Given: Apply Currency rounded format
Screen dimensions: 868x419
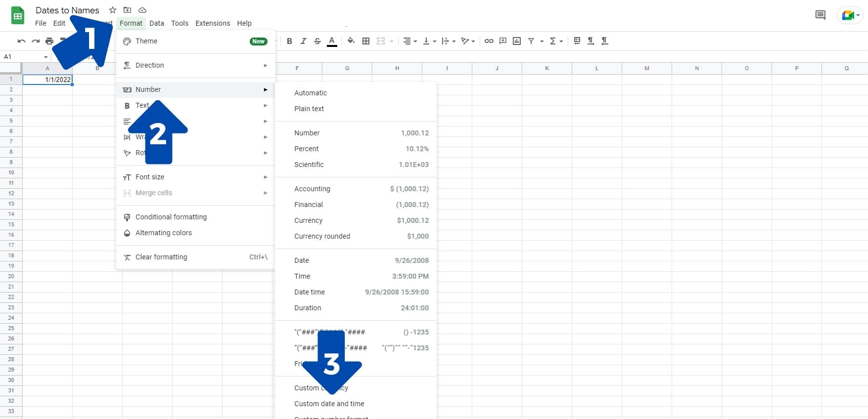Looking at the screenshot, I should click(x=356, y=236).
